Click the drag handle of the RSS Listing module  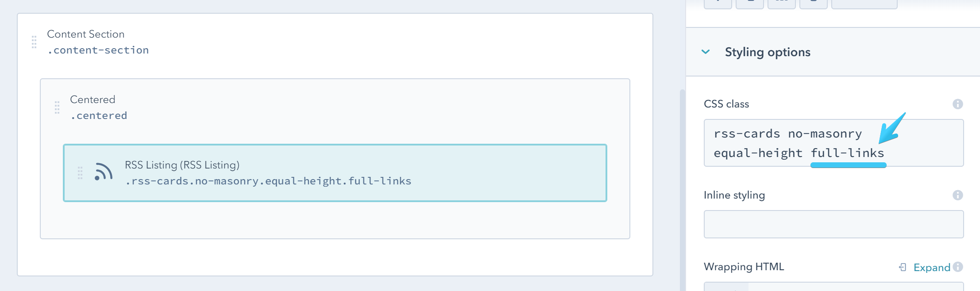coord(80,173)
